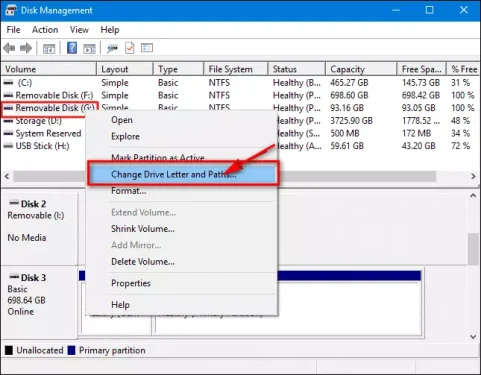Click the Unallocated black legend swatch
This screenshot has width=481, height=375.
click(x=9, y=350)
